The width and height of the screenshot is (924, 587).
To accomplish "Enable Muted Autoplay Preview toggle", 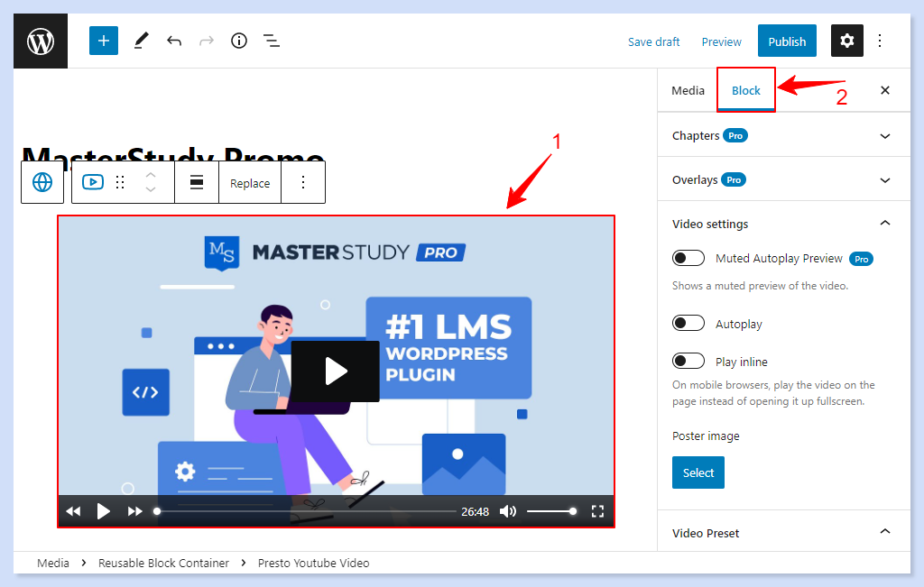I will point(688,259).
